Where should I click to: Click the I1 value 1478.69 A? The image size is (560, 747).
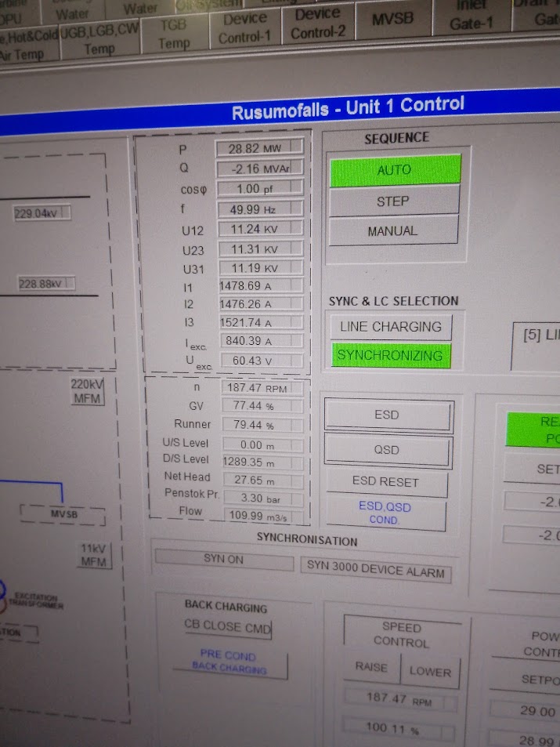(x=261, y=286)
